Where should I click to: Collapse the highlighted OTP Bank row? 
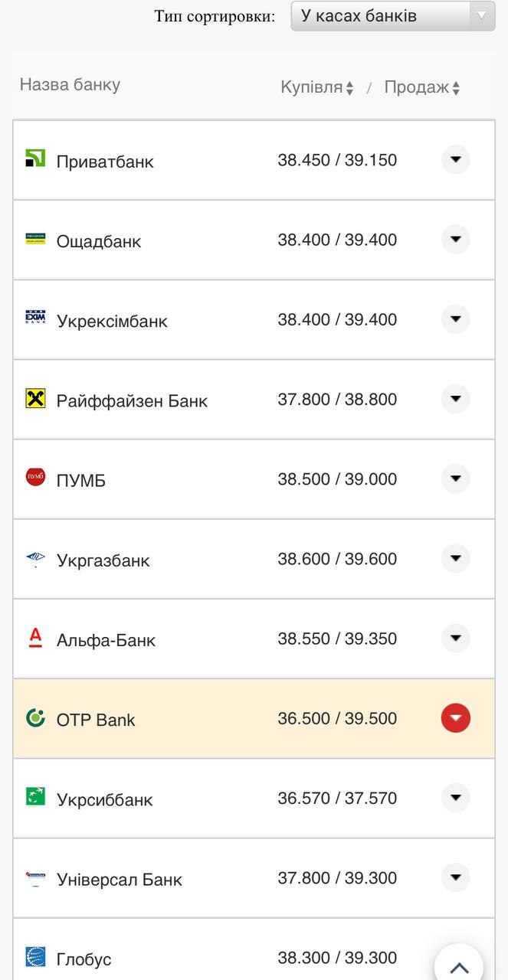point(455,718)
